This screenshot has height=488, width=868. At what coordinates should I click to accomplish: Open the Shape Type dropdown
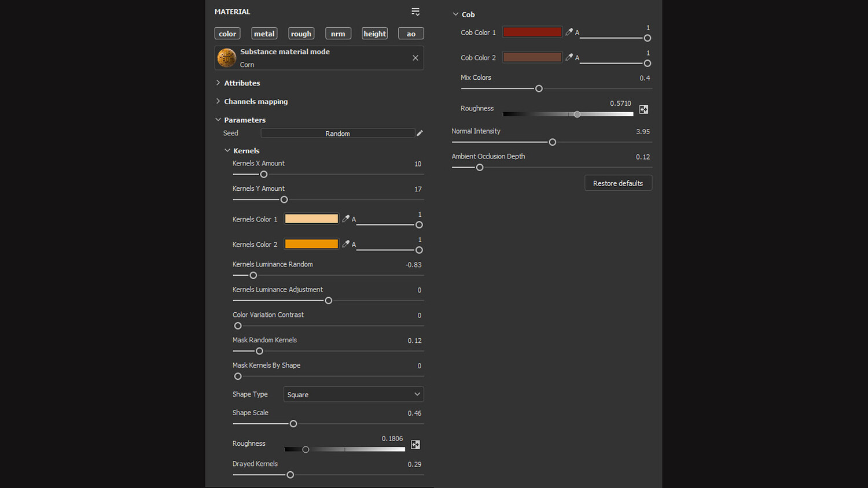point(354,394)
